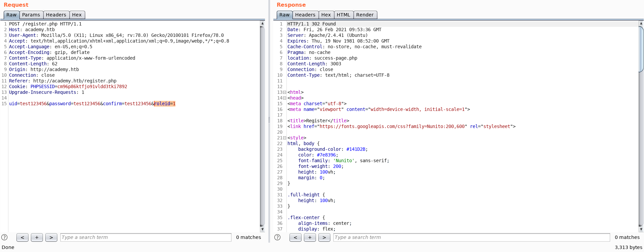Click the plus button beside Response search
This screenshot has height=252, width=644.
[x=310, y=237]
